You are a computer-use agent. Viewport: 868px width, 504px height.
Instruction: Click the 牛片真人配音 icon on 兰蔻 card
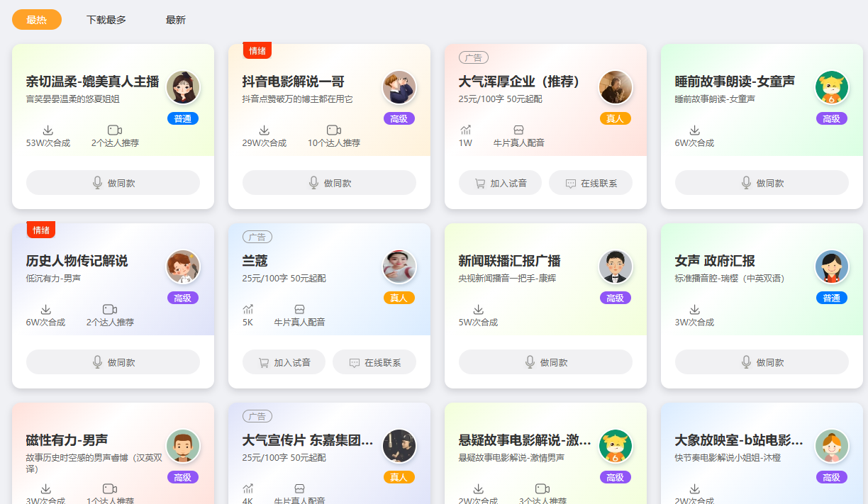(299, 308)
